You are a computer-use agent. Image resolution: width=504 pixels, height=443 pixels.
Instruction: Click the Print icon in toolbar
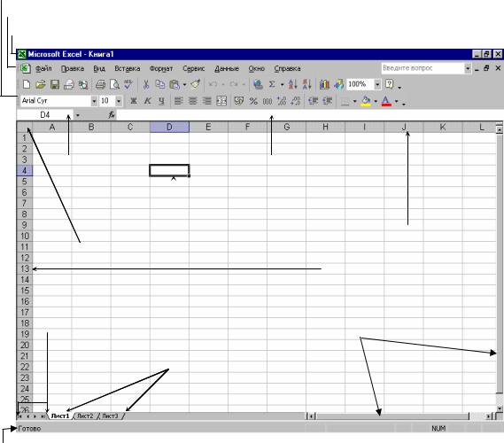coord(101,84)
